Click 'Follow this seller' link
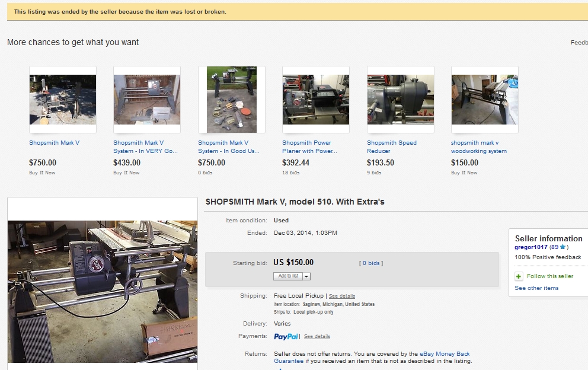Image resolution: width=588 pixels, height=370 pixels. pyautogui.click(x=550, y=276)
